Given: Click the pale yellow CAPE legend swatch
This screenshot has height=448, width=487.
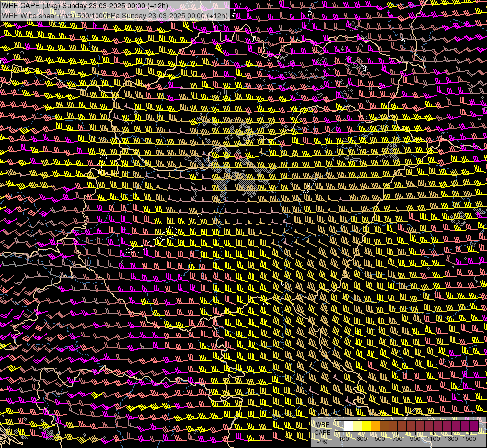Looking at the screenshot, I should pos(358,426).
